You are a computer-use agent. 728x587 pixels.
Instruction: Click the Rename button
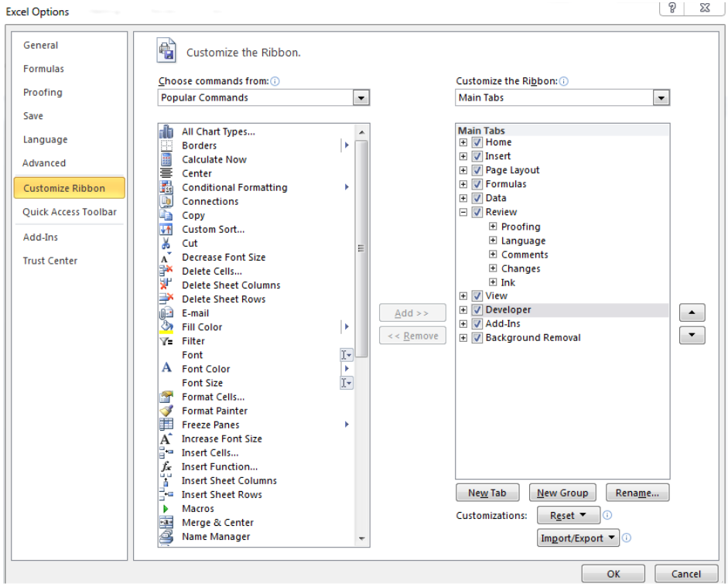tap(637, 493)
